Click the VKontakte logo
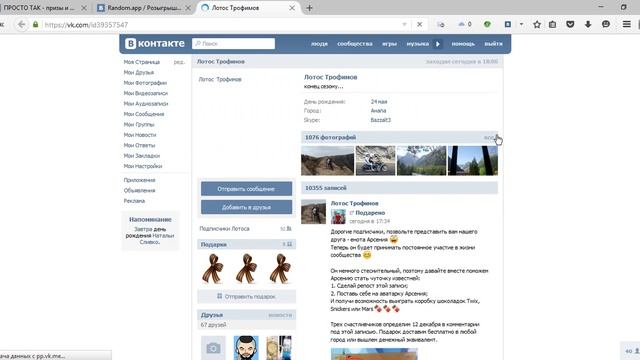Image resolution: width=640 pixels, height=360 pixels. [x=155, y=43]
